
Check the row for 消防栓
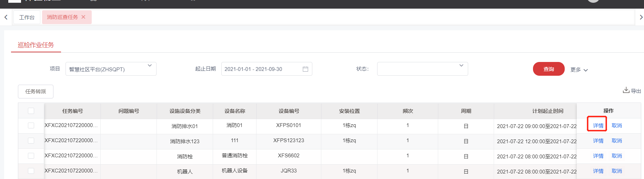[31, 156]
